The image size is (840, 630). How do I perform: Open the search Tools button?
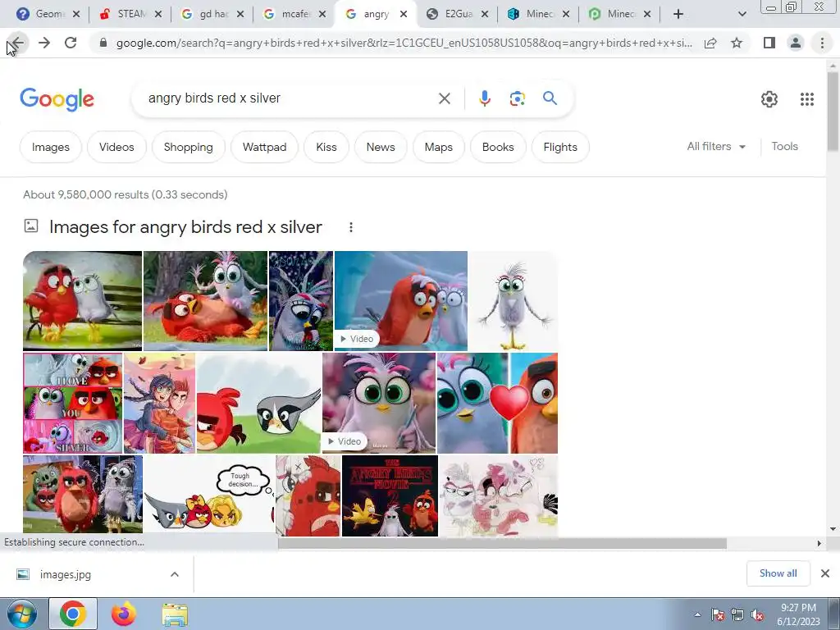[784, 146]
